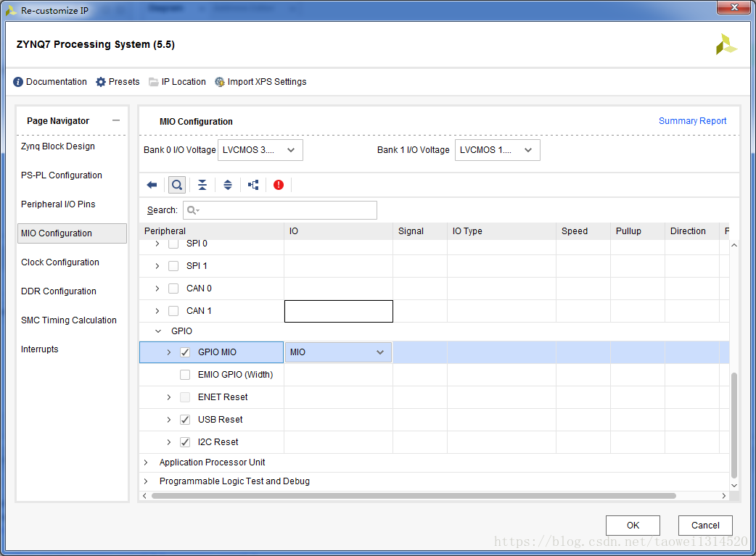The image size is (756, 556).
Task: Click the hierarchy tree view toolbar icon
Action: click(x=253, y=185)
